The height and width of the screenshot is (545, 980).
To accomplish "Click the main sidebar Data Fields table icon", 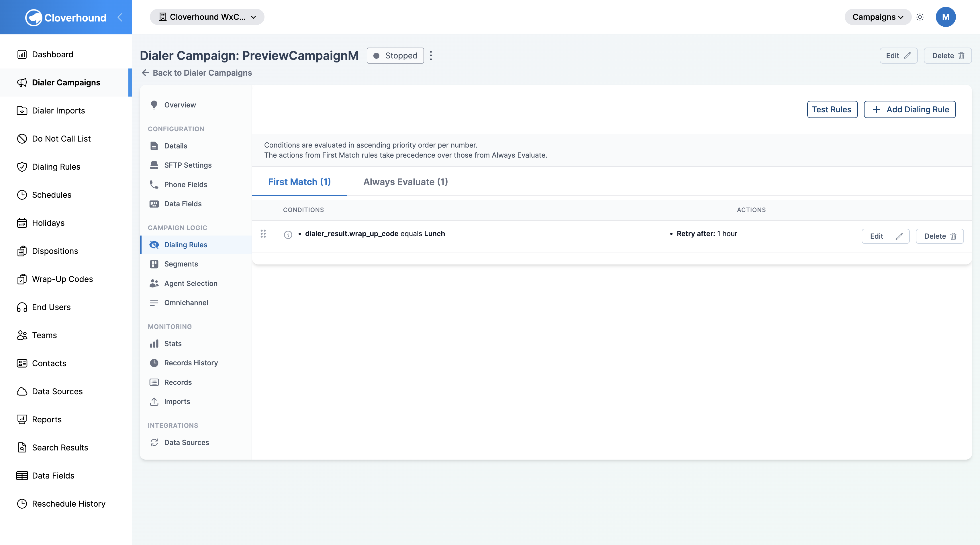I will (x=22, y=476).
